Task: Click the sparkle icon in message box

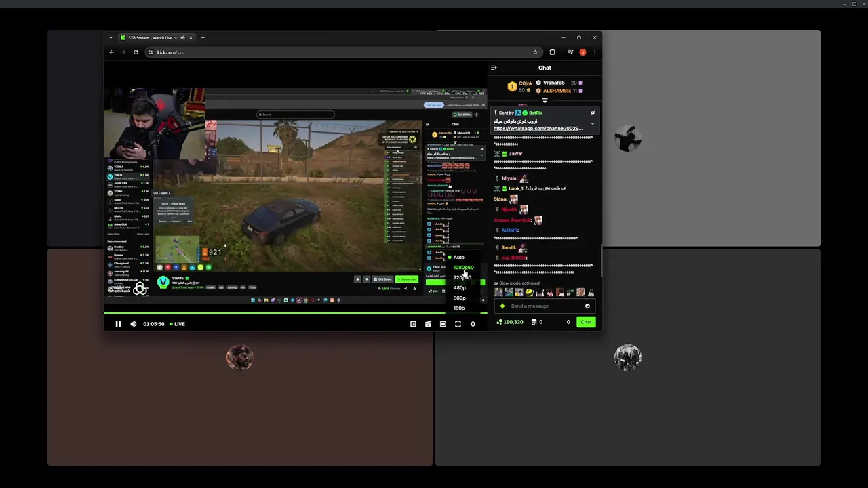Action: [x=502, y=306]
